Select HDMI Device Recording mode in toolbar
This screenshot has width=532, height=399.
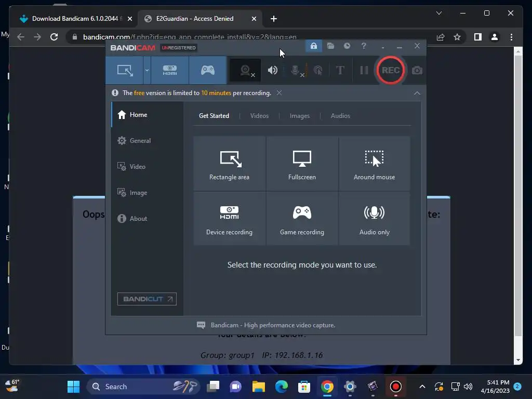click(x=170, y=70)
